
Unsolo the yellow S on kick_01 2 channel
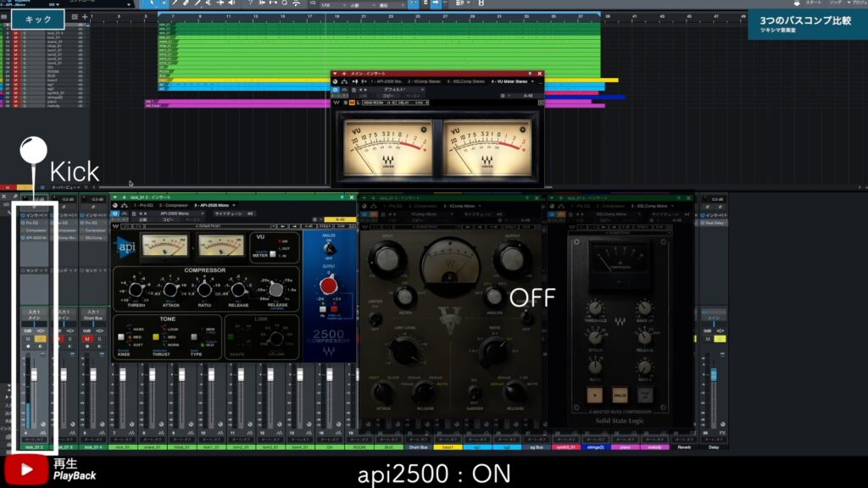coord(41,339)
